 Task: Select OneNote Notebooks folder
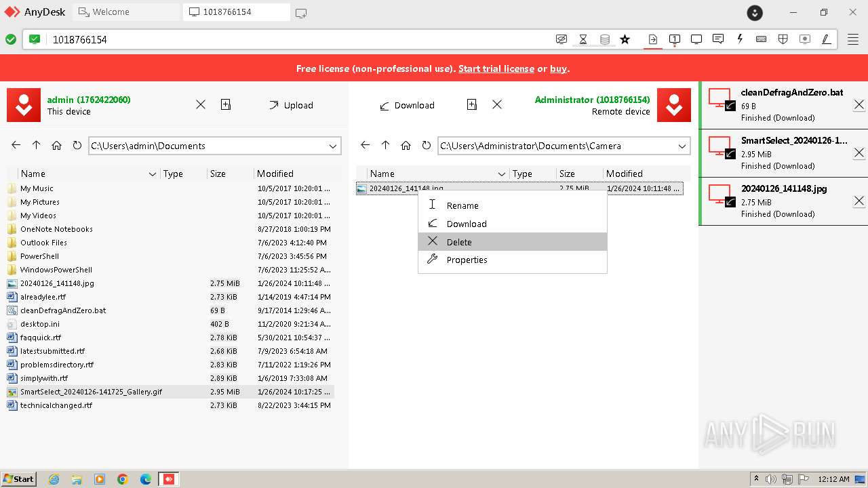tap(170, 229)
